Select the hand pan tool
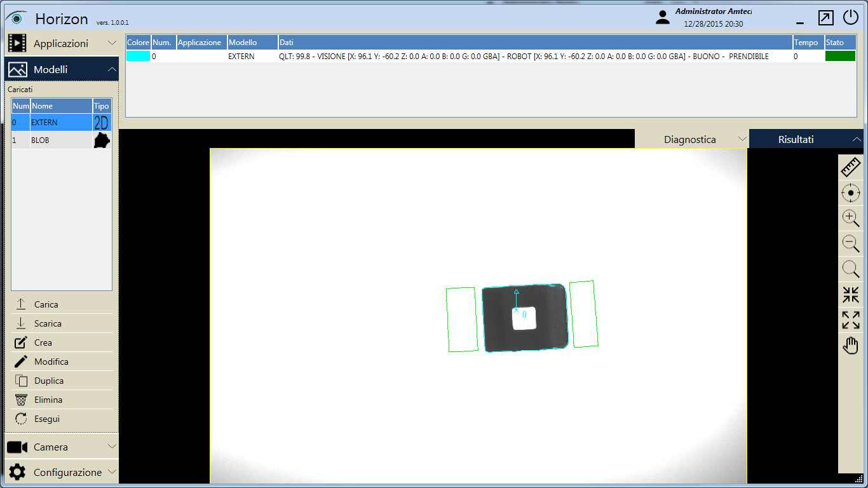868x488 pixels. pyautogui.click(x=851, y=345)
